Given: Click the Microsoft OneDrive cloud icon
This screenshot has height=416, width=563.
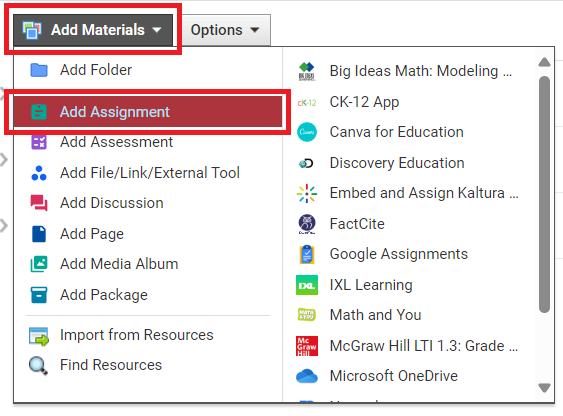Looking at the screenshot, I should point(307,376).
